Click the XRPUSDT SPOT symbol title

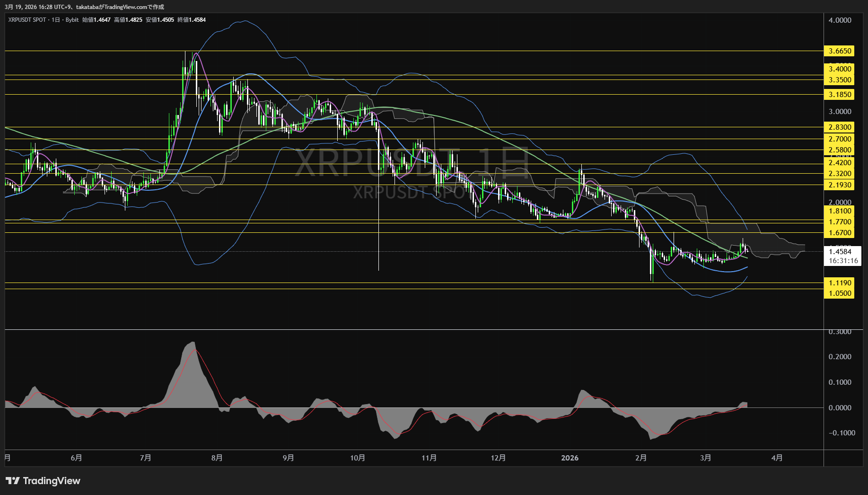click(x=27, y=20)
